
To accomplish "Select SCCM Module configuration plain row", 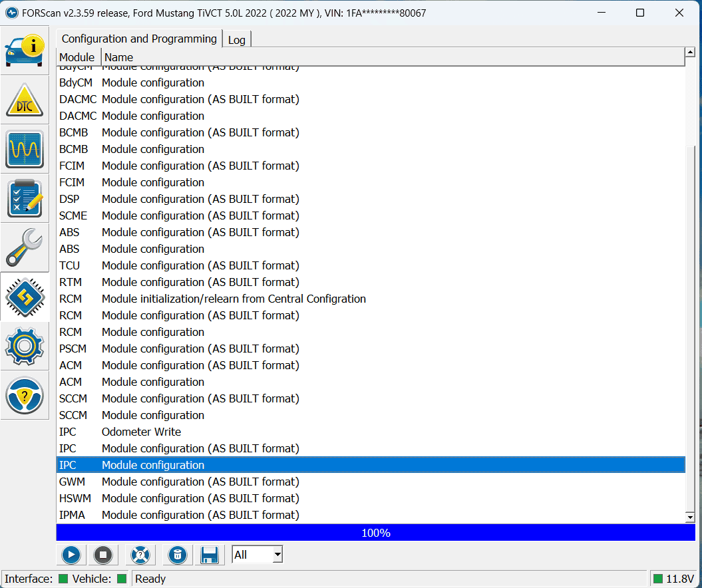I will [371, 415].
